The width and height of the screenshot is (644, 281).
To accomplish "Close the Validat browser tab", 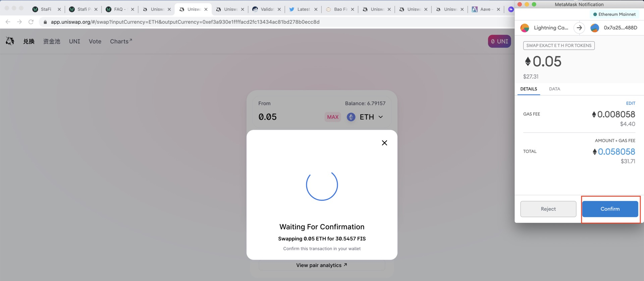I will pyautogui.click(x=279, y=9).
